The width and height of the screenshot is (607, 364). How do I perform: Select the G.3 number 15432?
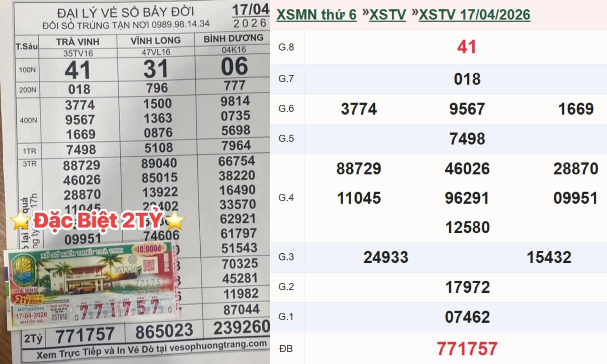pyautogui.click(x=549, y=257)
